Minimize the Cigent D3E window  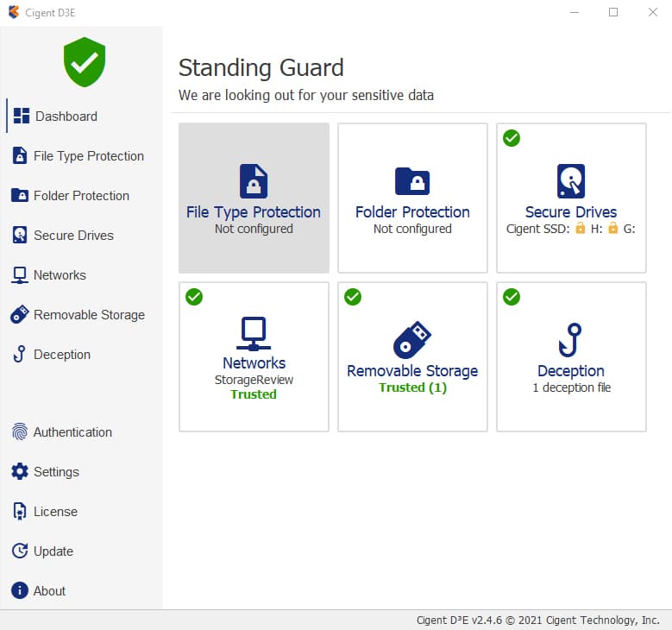575,12
